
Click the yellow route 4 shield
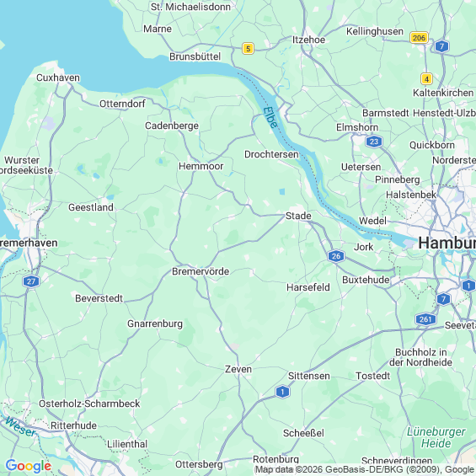pyautogui.click(x=426, y=79)
